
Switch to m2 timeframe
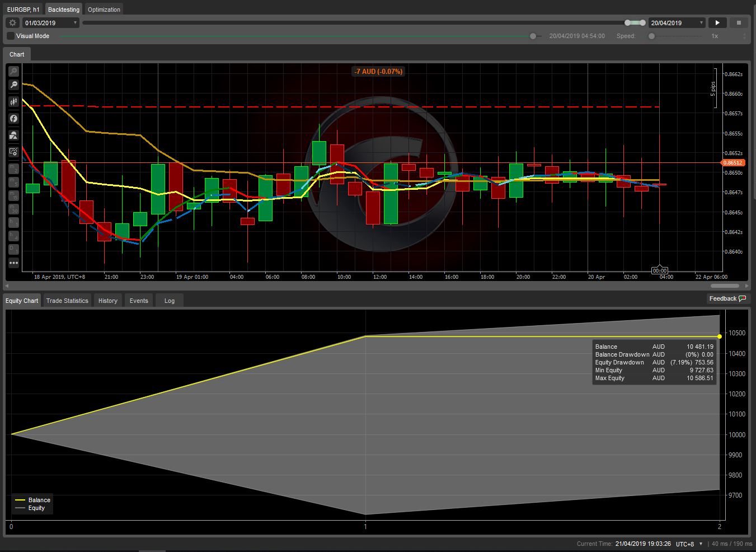(x=13, y=169)
